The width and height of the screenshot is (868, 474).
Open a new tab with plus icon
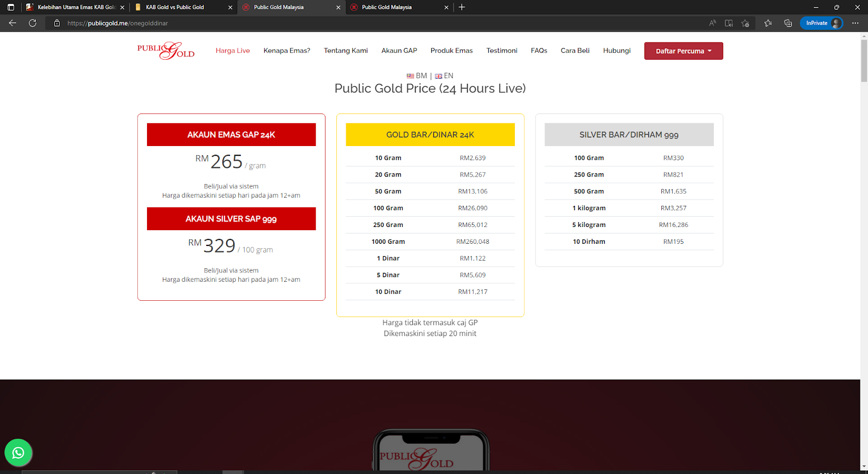point(462,7)
